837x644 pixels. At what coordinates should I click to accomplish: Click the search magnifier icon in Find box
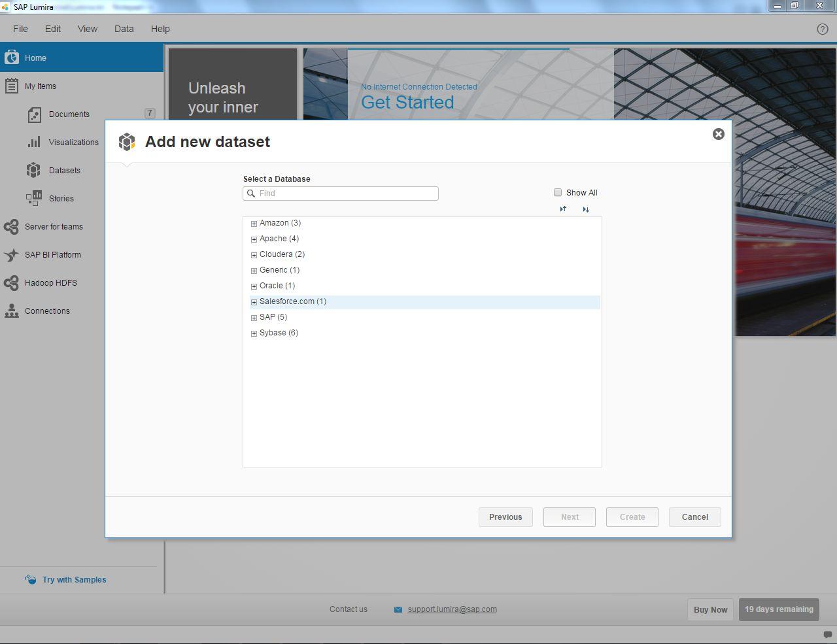(x=251, y=194)
